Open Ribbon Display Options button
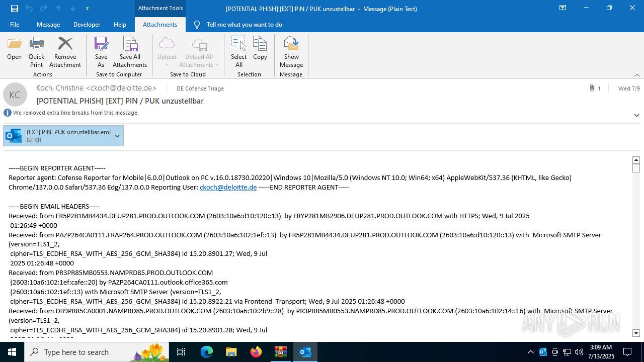This screenshot has height=362, width=644. (x=562, y=8)
